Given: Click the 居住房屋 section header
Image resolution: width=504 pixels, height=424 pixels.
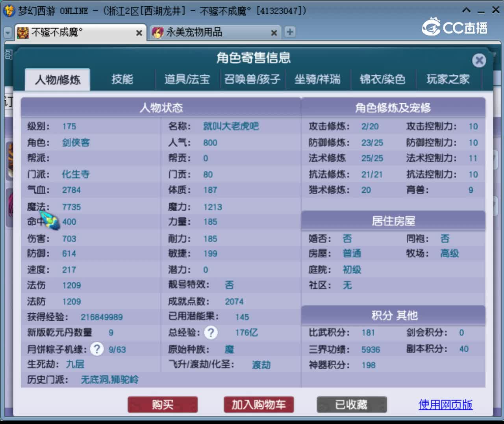Looking at the screenshot, I should (x=393, y=221).
